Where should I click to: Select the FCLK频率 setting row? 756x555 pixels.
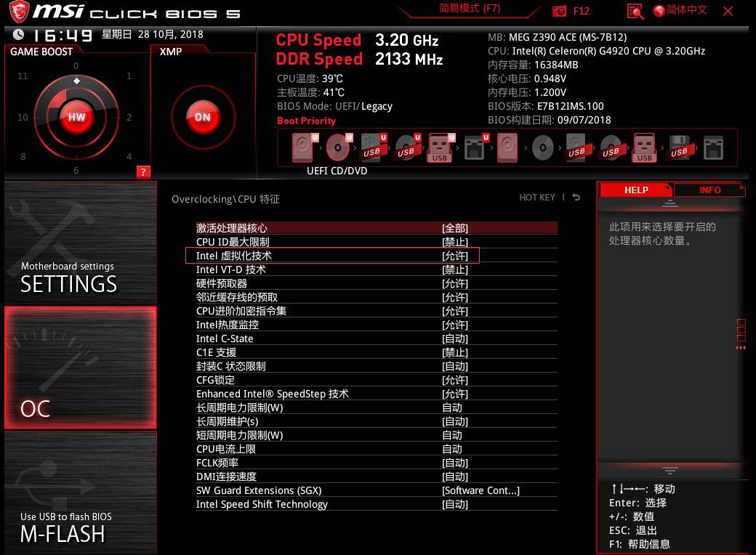coord(377,463)
